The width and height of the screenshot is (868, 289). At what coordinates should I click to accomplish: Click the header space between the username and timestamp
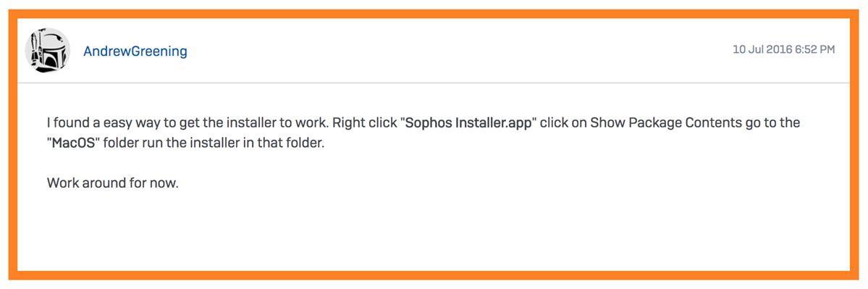pos(460,51)
